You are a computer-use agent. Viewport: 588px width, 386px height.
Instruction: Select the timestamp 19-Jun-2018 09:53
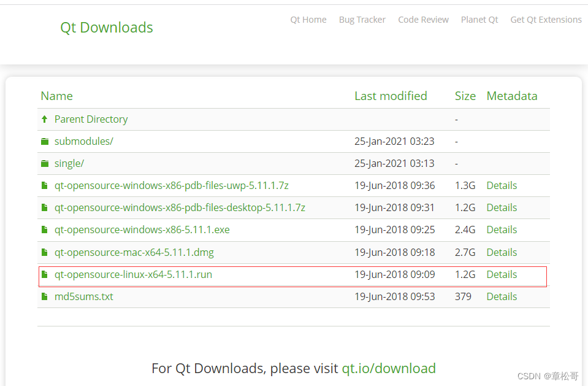point(395,296)
